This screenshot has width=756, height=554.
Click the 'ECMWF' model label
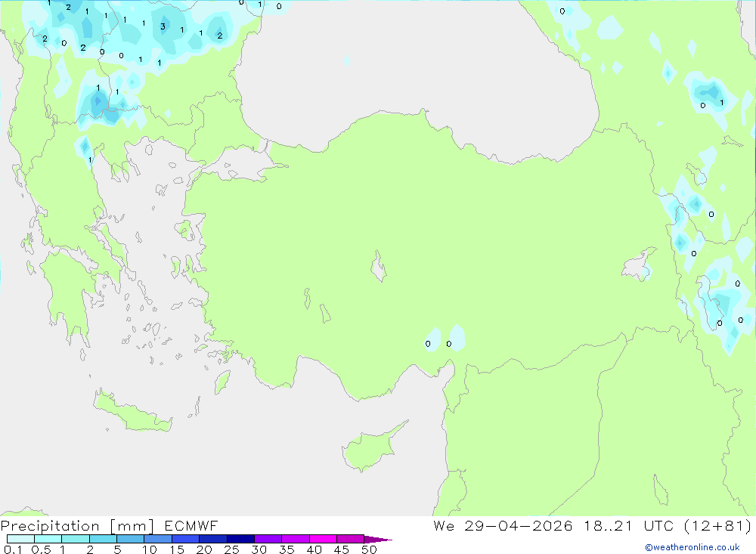pyautogui.click(x=191, y=525)
